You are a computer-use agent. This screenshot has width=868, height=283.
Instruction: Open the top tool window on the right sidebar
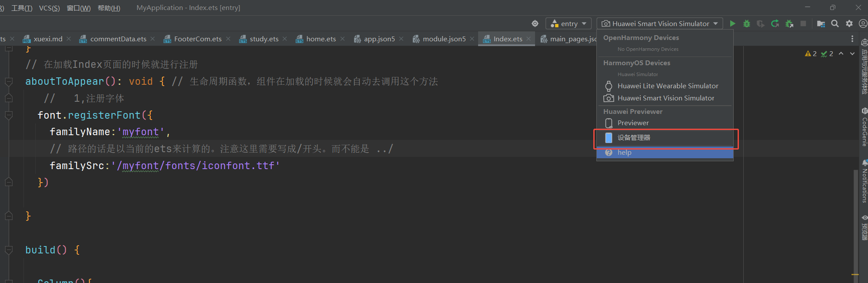(865, 67)
